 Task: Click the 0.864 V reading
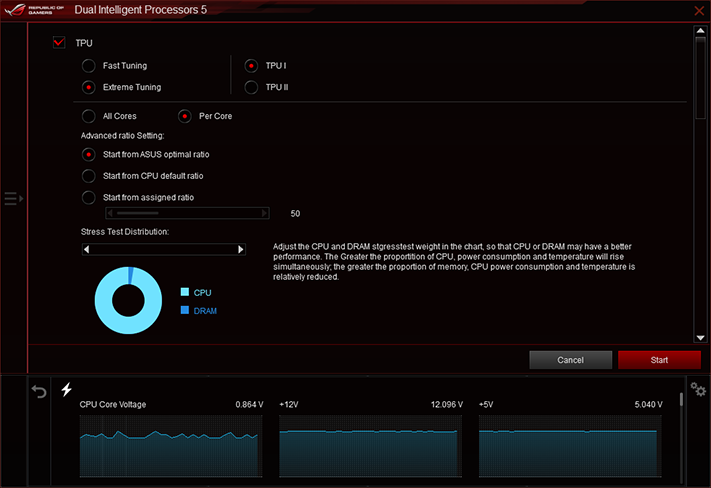point(249,405)
